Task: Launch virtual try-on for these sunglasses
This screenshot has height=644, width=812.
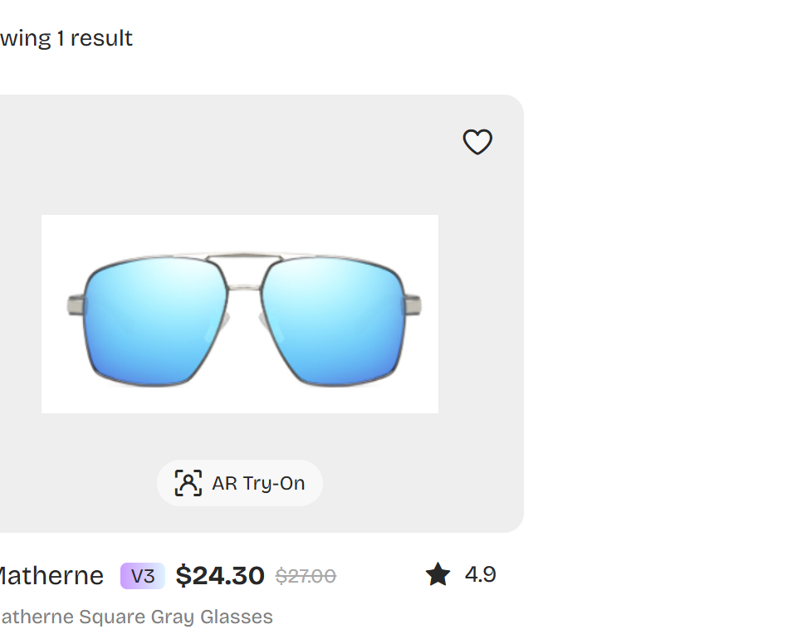Action: point(240,482)
